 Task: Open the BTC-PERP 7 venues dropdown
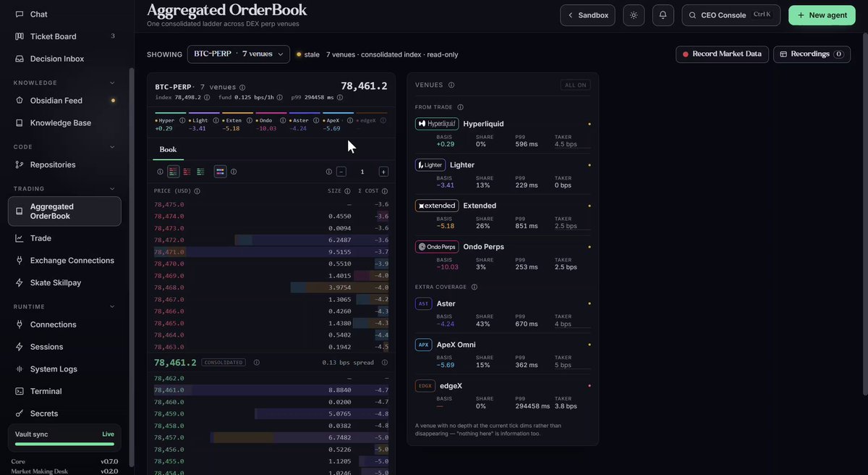click(239, 54)
